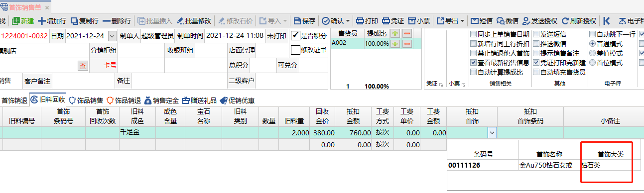Click red minus icon in A002 row
644x193 pixels.
click(x=407, y=44)
